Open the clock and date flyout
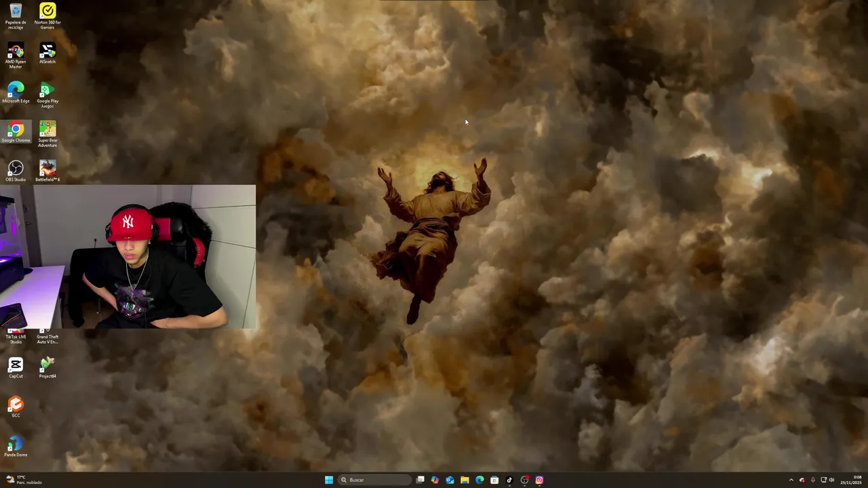 851,480
